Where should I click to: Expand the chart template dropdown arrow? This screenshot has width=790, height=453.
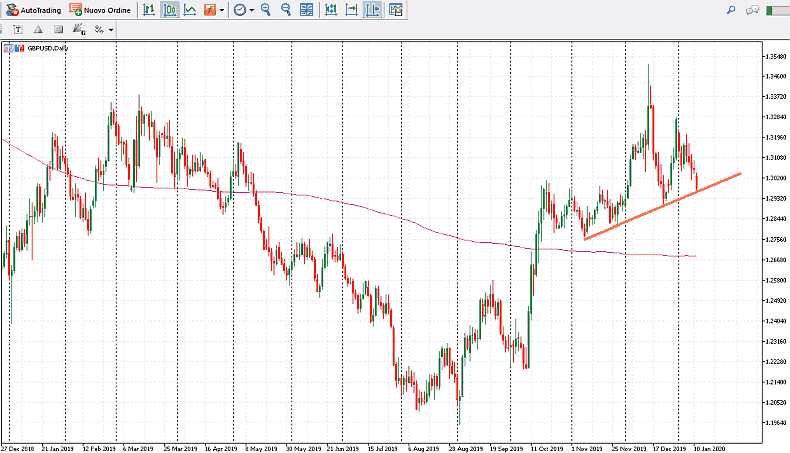click(x=221, y=10)
